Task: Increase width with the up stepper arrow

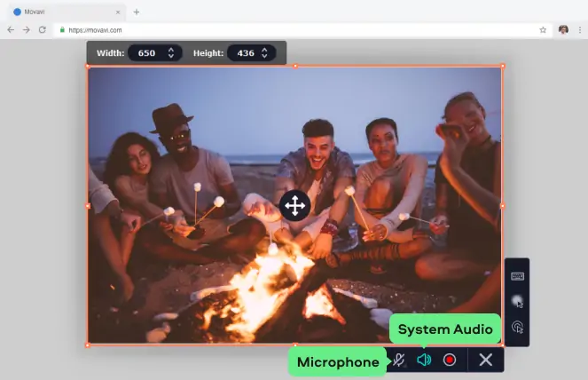Action: click(171, 50)
